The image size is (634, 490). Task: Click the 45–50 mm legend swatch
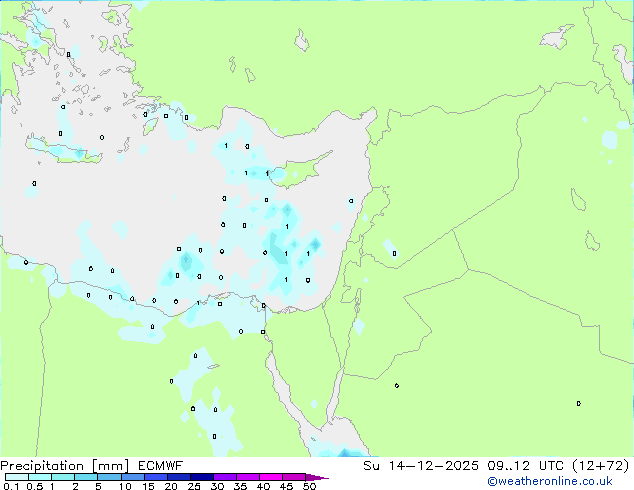tap(294, 477)
